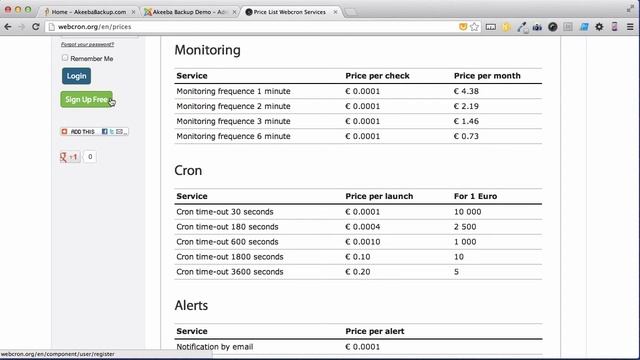Click the '€ 2.19' price per month cell
This screenshot has height=360, width=640.
pos(466,106)
